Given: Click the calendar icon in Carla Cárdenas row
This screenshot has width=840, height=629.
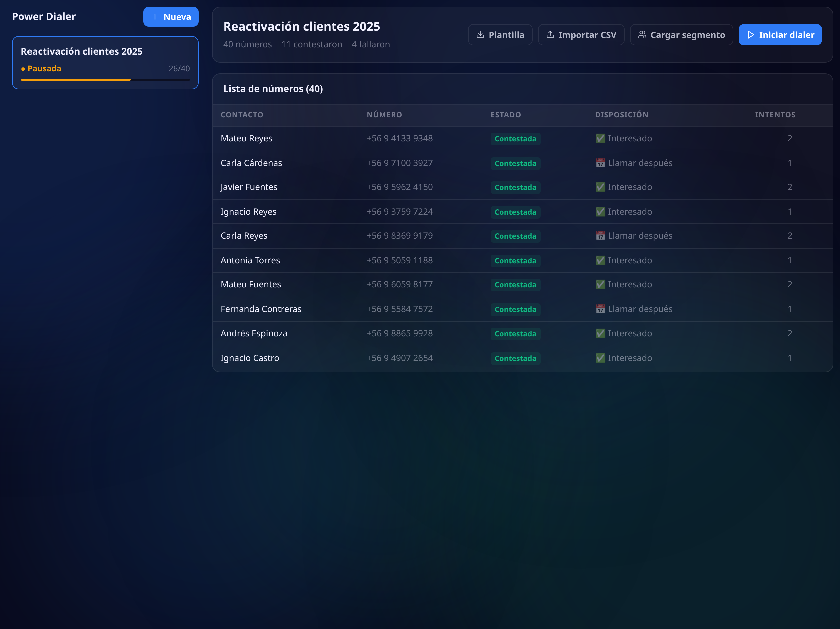Looking at the screenshot, I should [x=600, y=163].
